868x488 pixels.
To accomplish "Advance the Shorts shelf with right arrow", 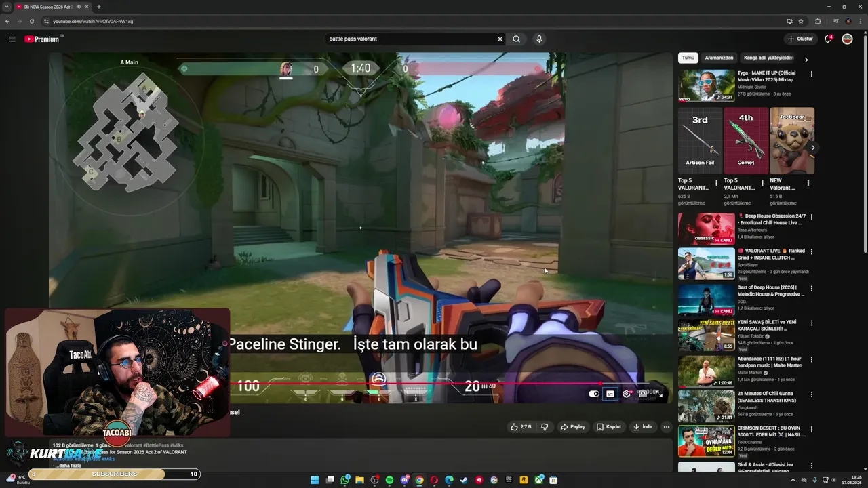I will (x=812, y=148).
